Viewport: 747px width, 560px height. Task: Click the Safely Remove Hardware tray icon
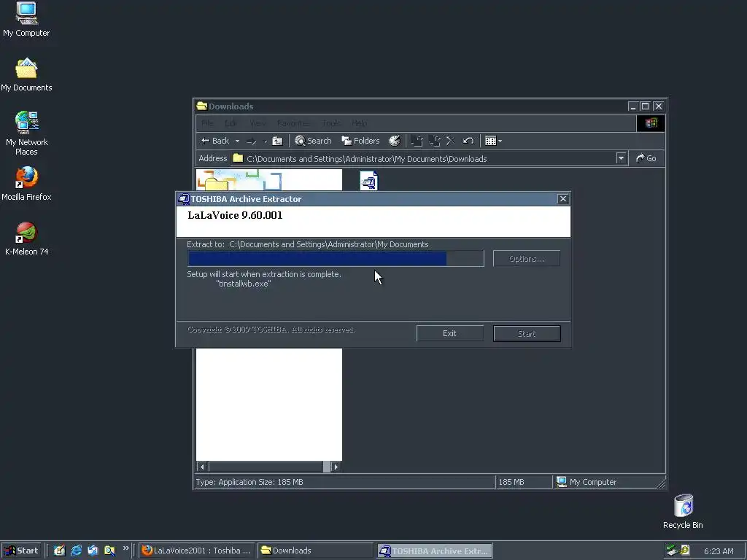tap(672, 551)
